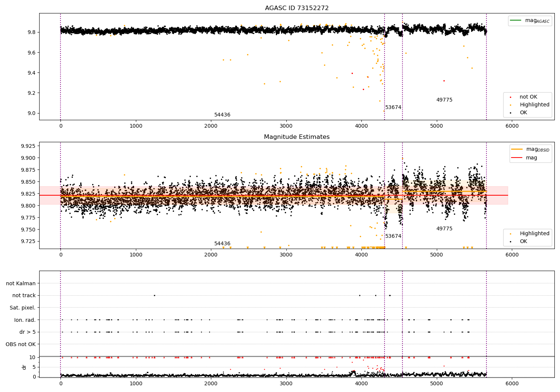
Task: Click the '9.8' y-tick in the top panel
Action: coord(31,32)
